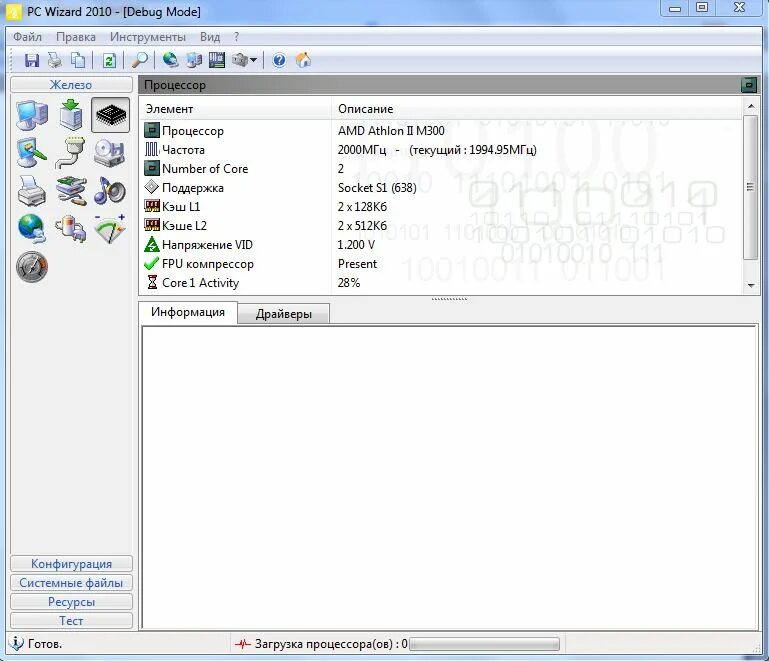
Task: Select the Drives disc icon
Action: point(109,153)
